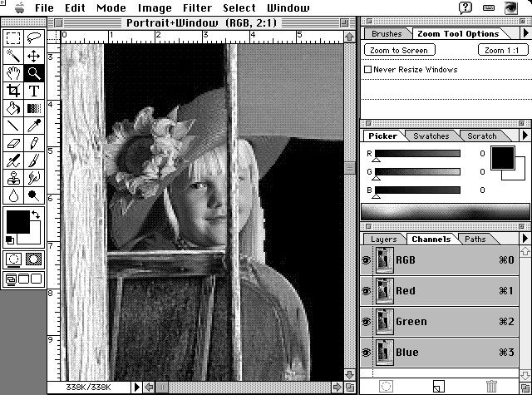Click the G color slider
This screenshot has width=532, height=395.
coord(417,171)
